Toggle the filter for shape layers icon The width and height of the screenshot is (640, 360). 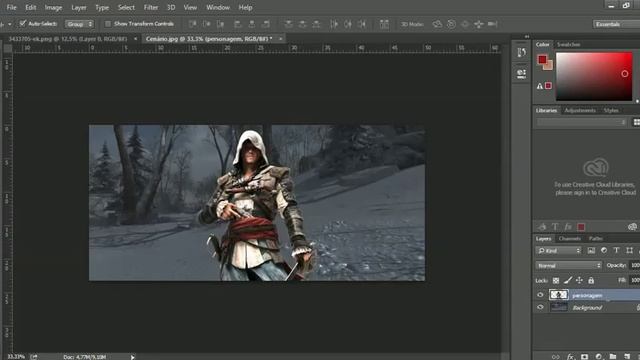pos(629,251)
